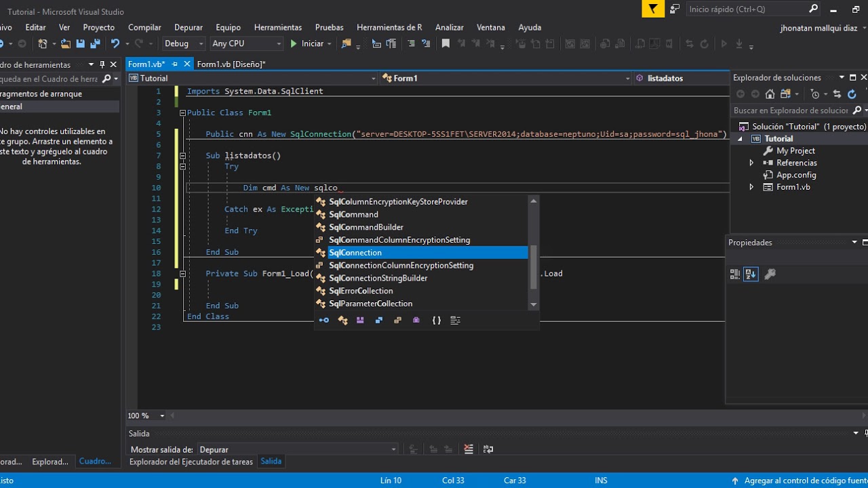
Task: Sort properties alphabetically in Propiedades panel
Action: click(x=751, y=274)
